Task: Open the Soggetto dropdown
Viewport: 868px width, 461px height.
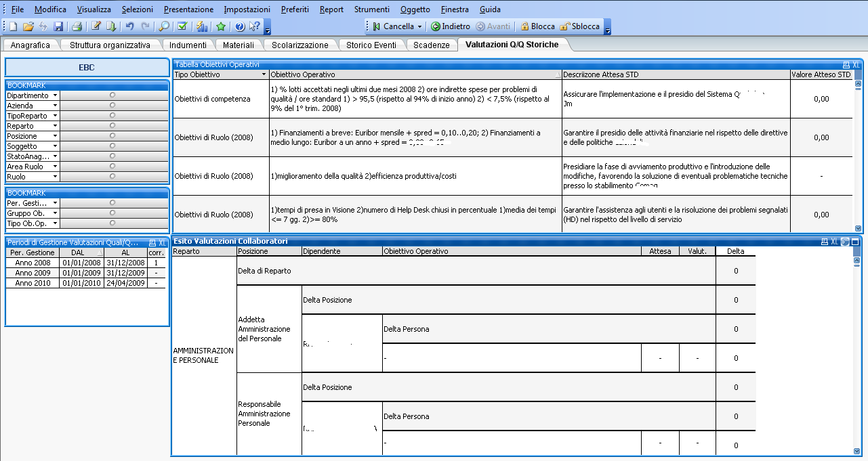Action: 56,146
